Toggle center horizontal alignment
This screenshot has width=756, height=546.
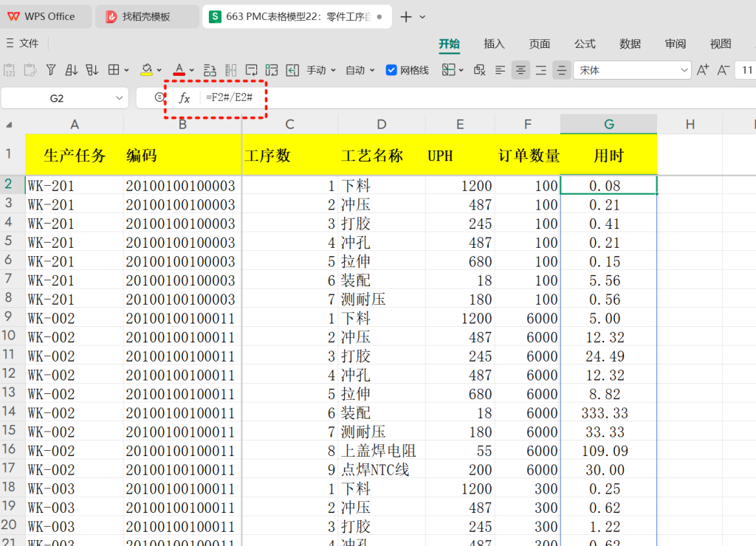pos(520,70)
